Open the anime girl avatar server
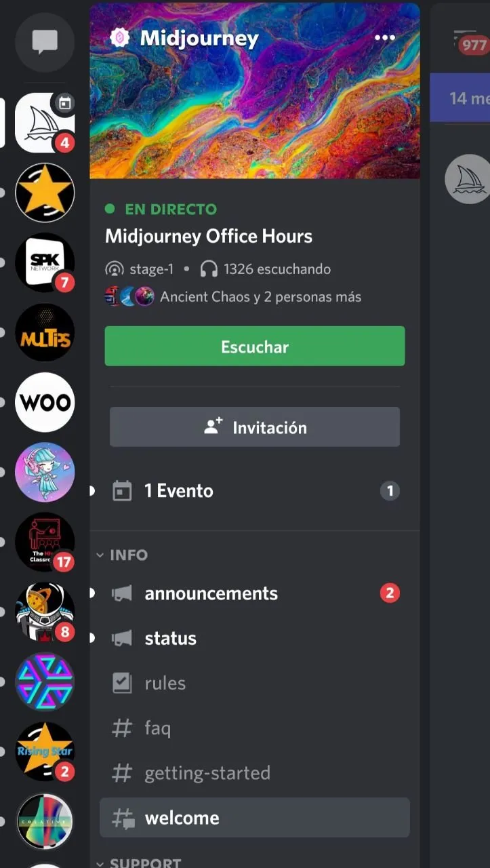 point(45,472)
